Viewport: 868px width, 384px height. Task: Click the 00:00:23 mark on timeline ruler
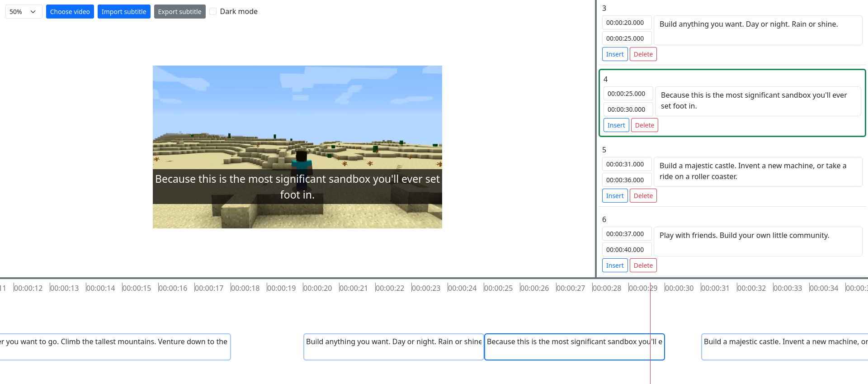426,288
